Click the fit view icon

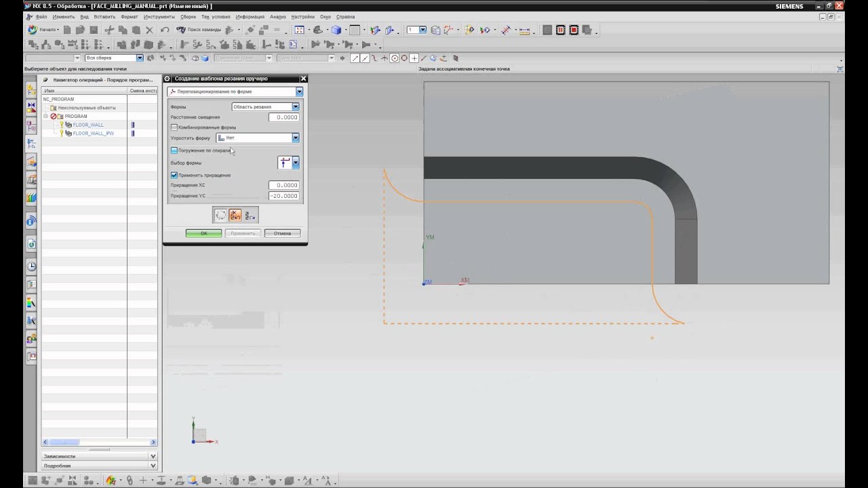coord(299,30)
